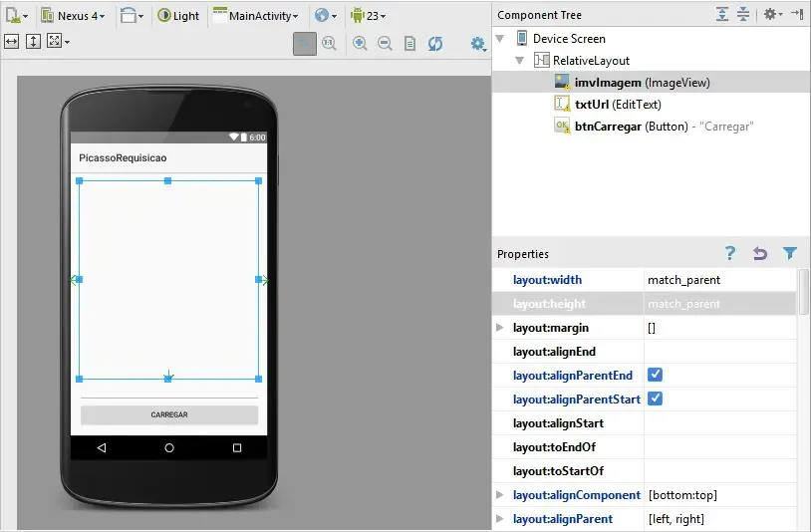Click the layout:alignStart value field
Viewport: 811px width, 532px height.
[720, 423]
